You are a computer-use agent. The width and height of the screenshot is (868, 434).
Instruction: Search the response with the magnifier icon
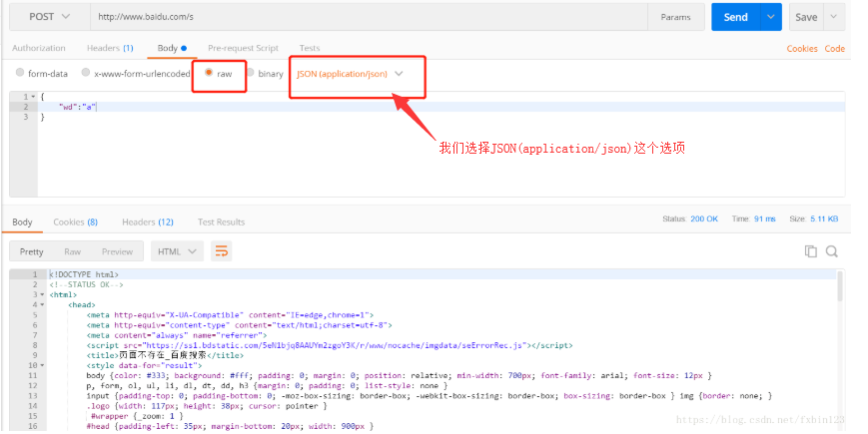pyautogui.click(x=831, y=251)
